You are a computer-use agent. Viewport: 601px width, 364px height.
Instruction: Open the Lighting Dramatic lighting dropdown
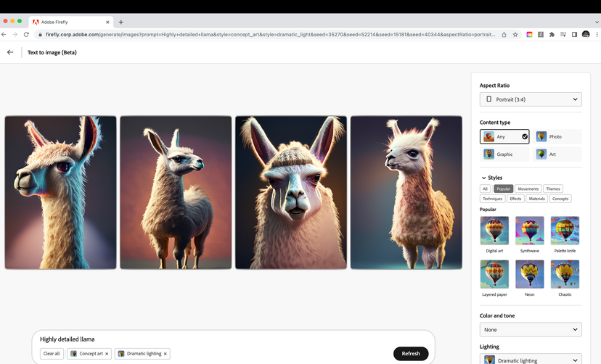tap(531, 360)
